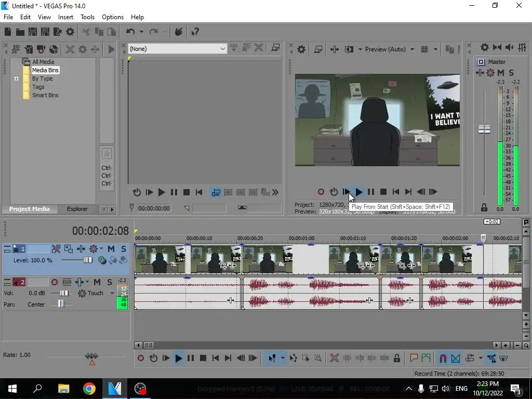
Task: Open edit tool dropdown arrow
Action: tap(282, 358)
